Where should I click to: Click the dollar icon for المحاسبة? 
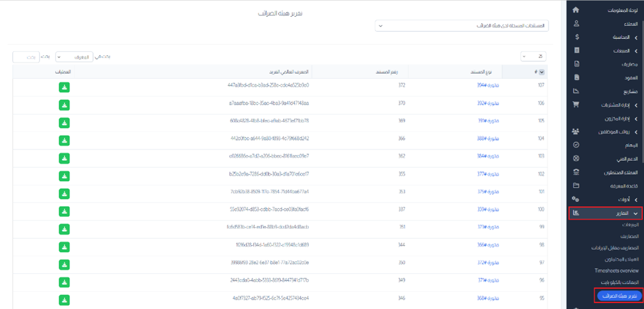575,37
